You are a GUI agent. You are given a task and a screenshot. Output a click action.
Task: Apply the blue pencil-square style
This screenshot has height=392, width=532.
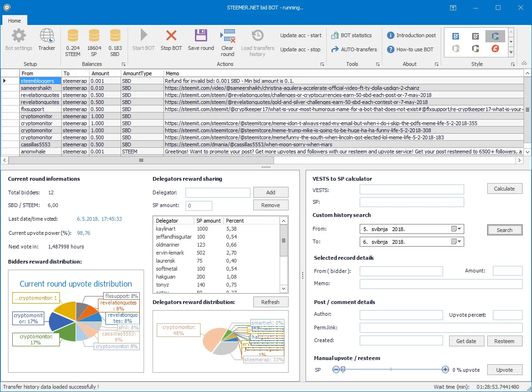456,36
